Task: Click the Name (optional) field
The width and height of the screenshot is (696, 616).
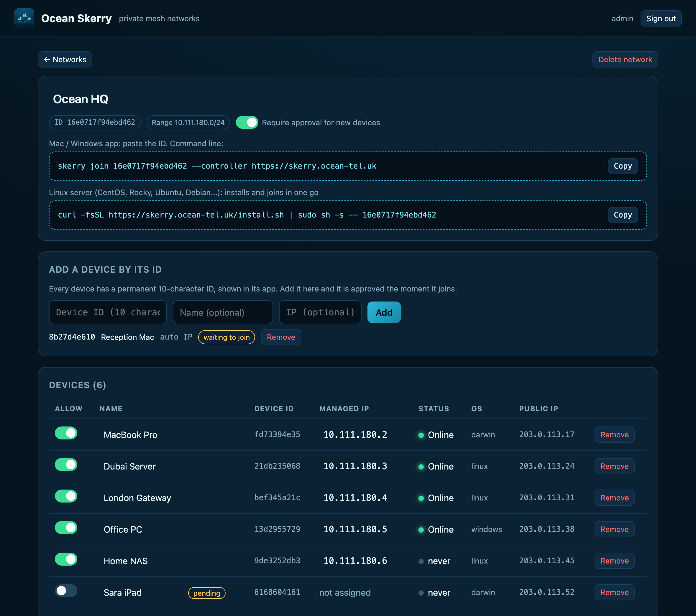Action: click(223, 312)
